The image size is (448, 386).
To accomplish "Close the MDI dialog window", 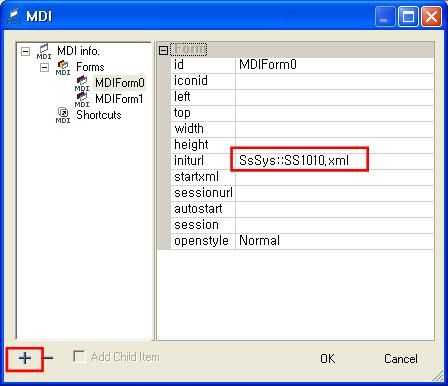I will (431, 17).
